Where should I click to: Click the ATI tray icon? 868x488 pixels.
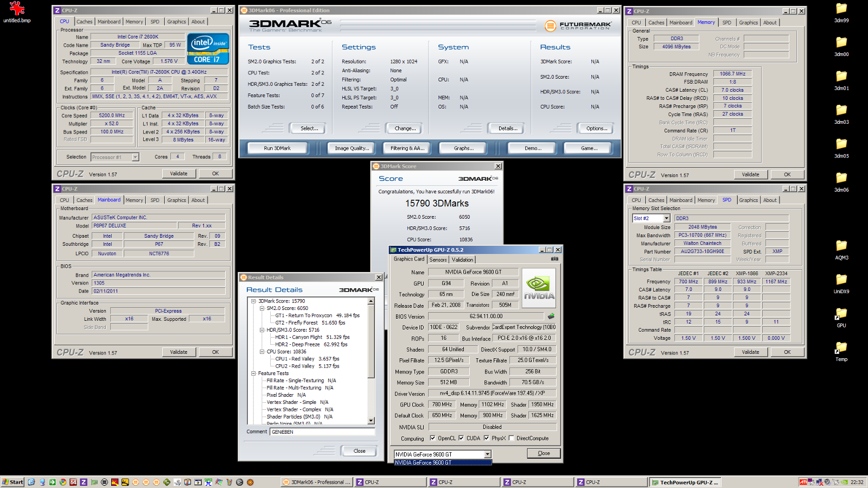coord(803,482)
